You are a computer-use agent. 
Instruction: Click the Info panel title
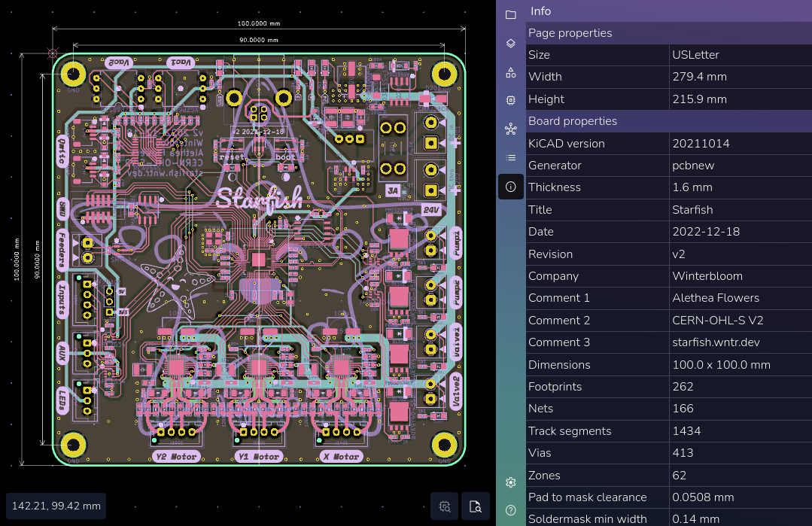click(x=540, y=11)
